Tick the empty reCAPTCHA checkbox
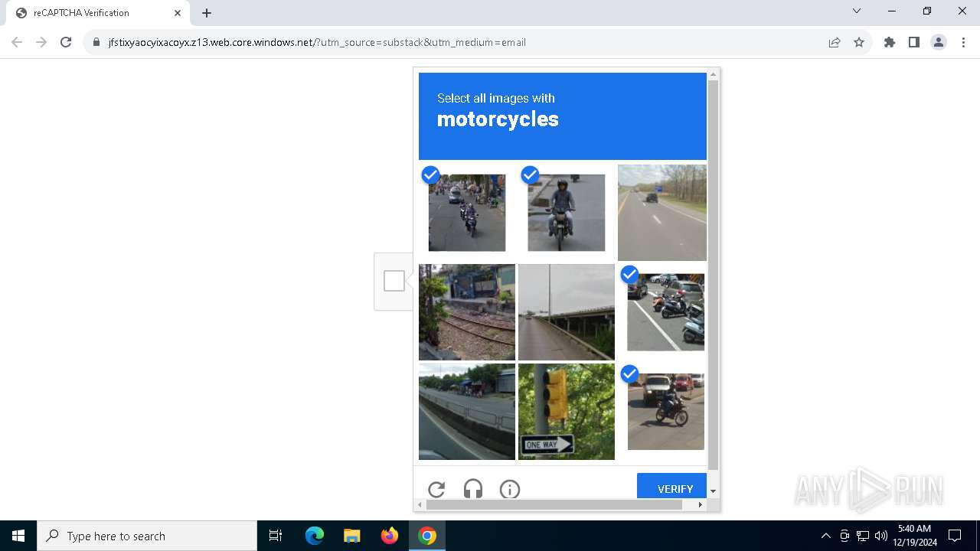Screen dimensions: 980x551 394,281
